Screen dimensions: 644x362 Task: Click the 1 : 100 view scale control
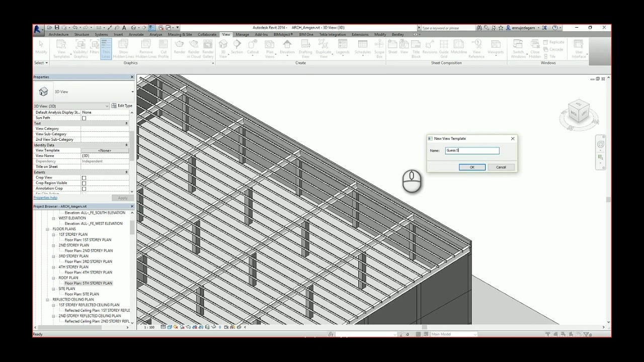[149, 327]
